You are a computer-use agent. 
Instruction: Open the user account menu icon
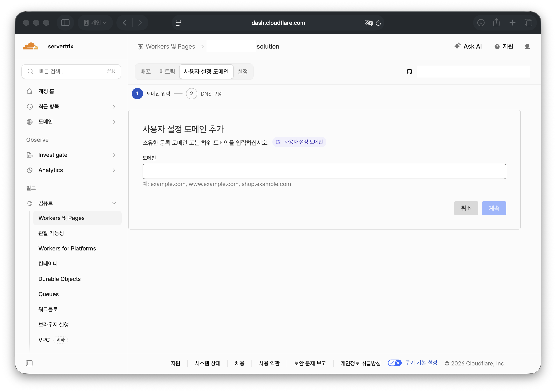(527, 46)
